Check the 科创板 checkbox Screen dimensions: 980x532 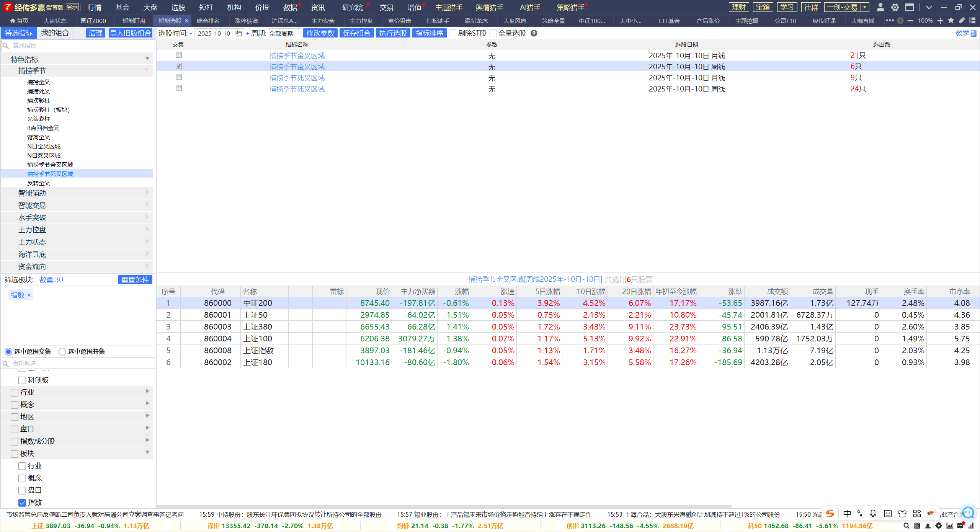click(22, 380)
